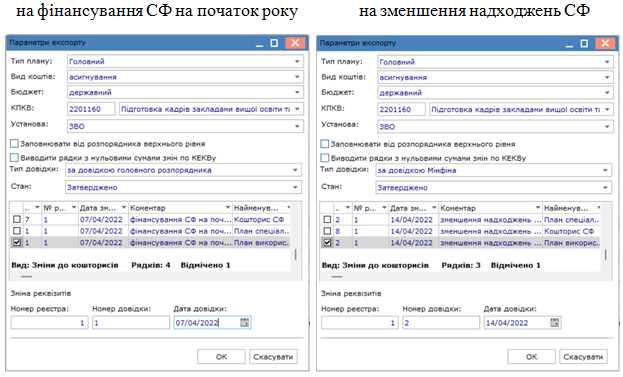623x377 pixels.
Task: Open Тип довідки 'за довідкою Мінфіна' dropdown
Action: pos(605,170)
